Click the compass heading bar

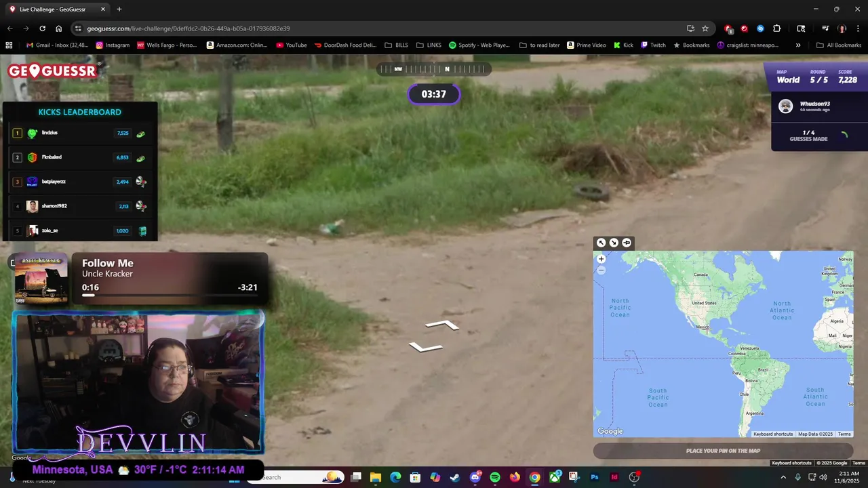pyautogui.click(x=433, y=68)
